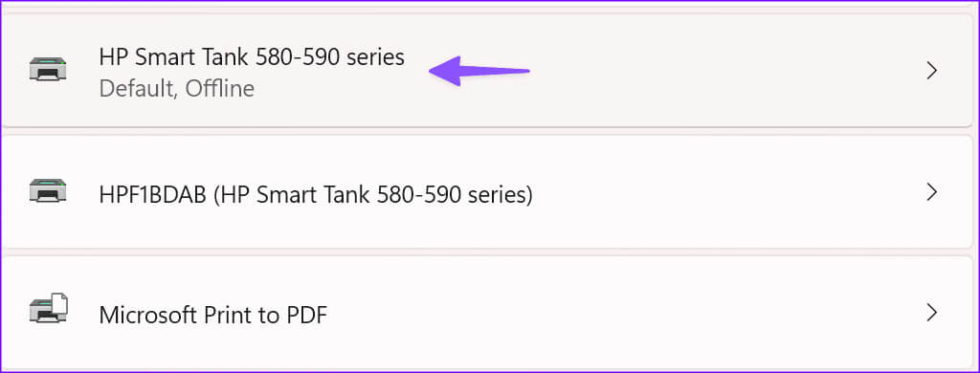
Task: Open the HP Smart Tank 580-590 series title
Action: pos(252,57)
